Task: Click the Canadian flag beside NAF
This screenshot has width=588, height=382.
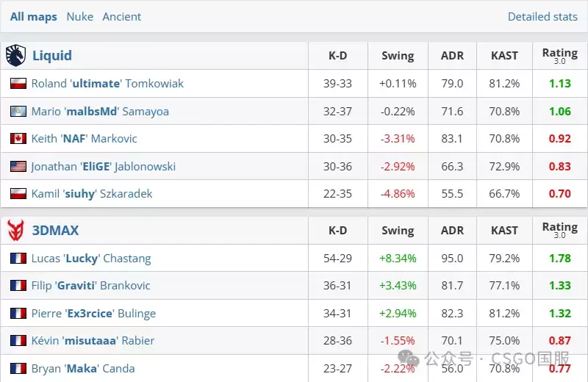Action: point(18,138)
